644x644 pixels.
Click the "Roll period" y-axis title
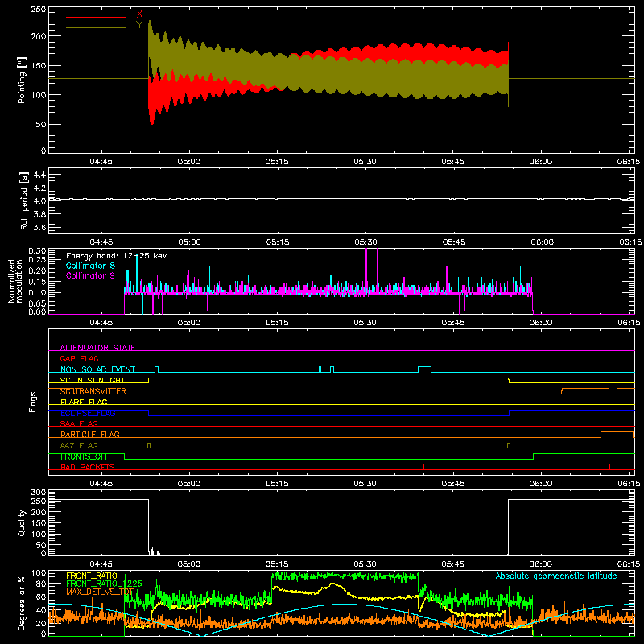[23, 201]
